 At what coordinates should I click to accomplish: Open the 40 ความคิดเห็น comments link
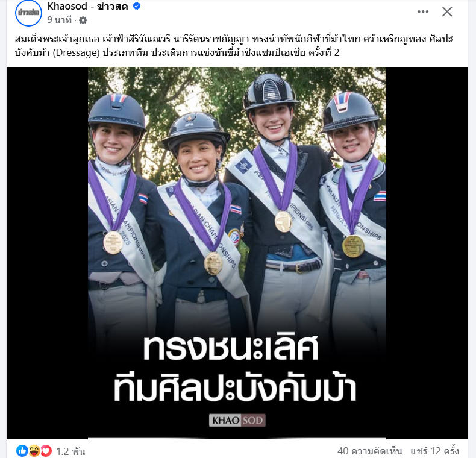pos(369,451)
